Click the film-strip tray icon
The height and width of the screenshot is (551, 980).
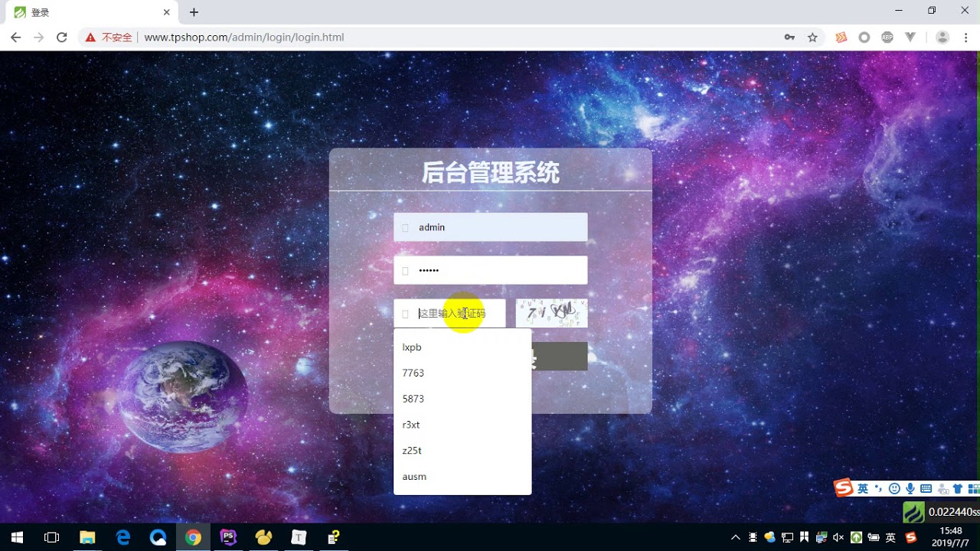(x=753, y=537)
